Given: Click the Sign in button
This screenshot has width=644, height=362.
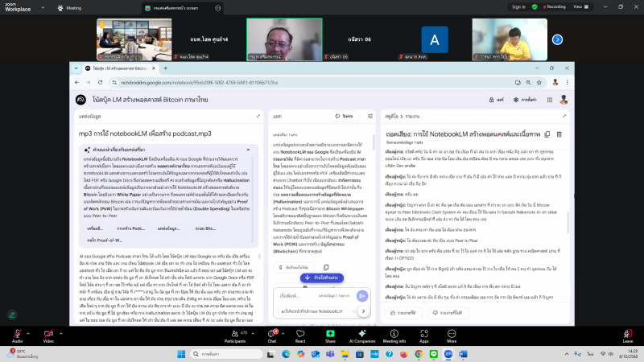Looking at the screenshot, I should [x=519, y=7].
